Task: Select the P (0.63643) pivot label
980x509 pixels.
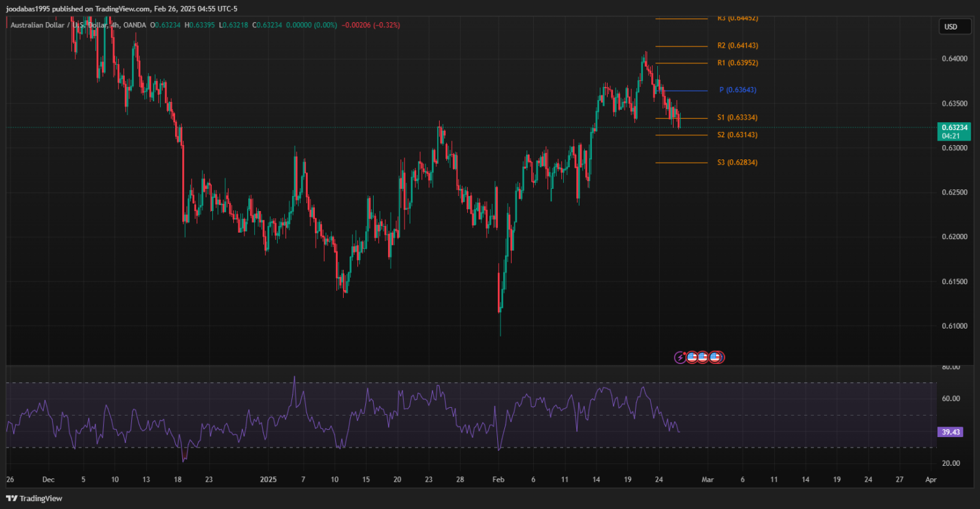Action: [738, 90]
